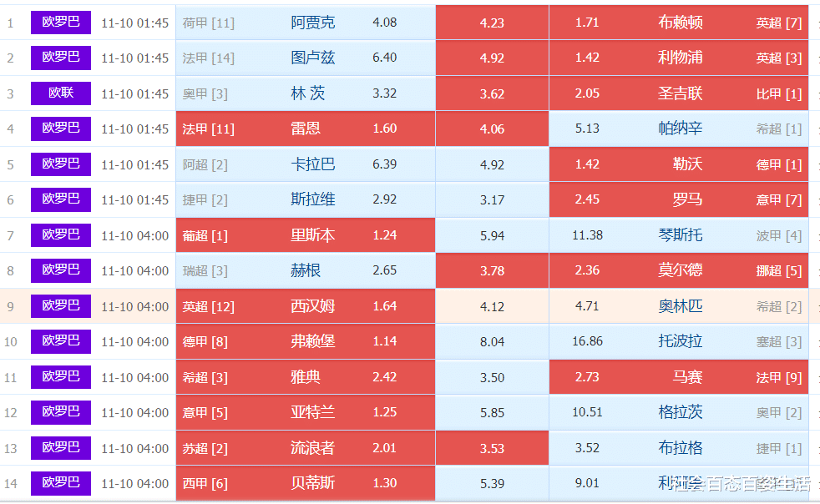820x504 pixels.
Task: Click the highlighted 西汉姆 team cell
Action: [x=312, y=306]
